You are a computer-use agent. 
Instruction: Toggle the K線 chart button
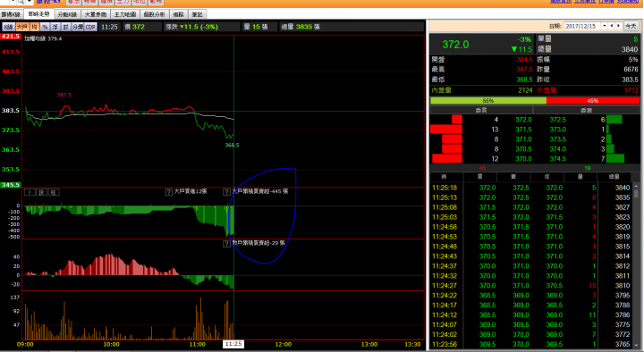[x=8, y=27]
